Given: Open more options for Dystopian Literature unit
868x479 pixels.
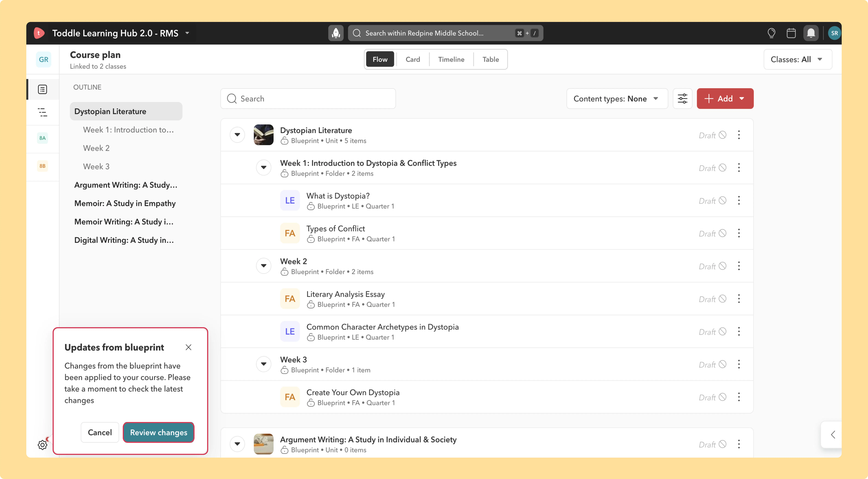Looking at the screenshot, I should point(739,135).
